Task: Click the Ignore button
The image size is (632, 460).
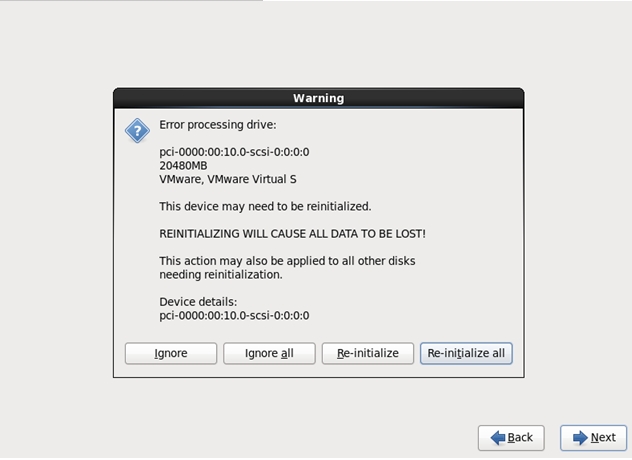Action: coord(171,354)
